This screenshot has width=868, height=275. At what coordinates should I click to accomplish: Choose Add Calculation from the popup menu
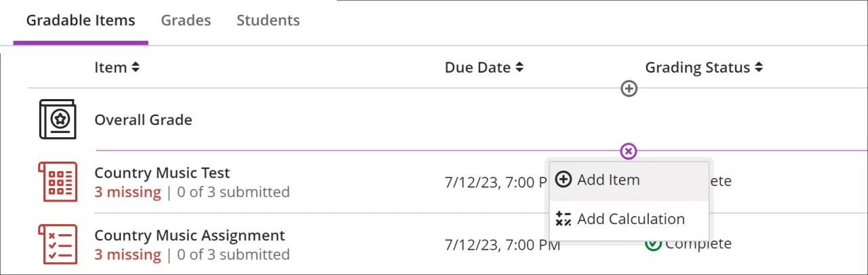click(631, 219)
